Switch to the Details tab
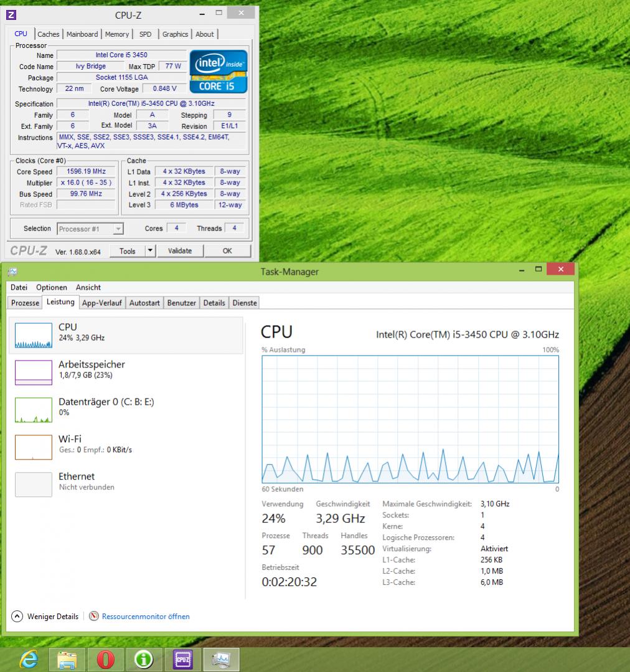This screenshot has height=672, width=630. [214, 303]
